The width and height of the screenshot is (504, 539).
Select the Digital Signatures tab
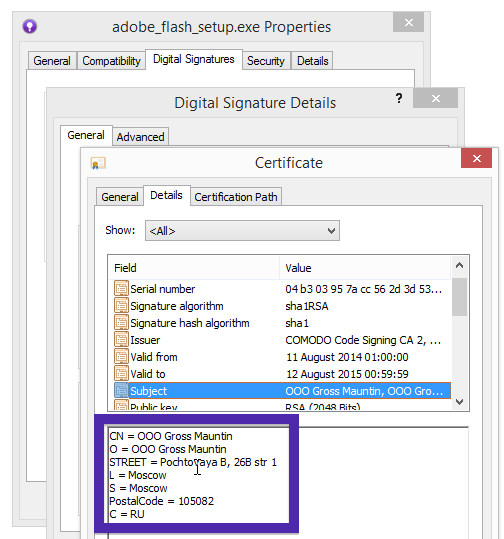194,59
